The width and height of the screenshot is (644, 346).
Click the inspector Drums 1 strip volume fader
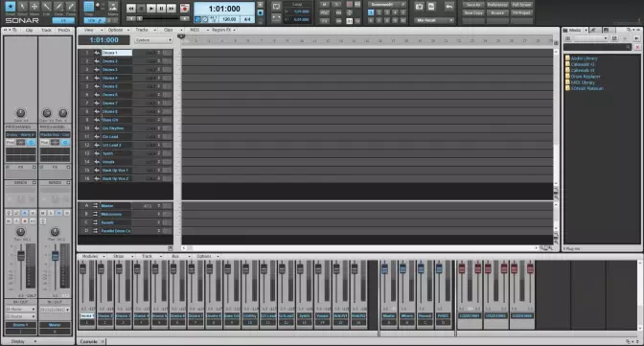(x=21, y=256)
